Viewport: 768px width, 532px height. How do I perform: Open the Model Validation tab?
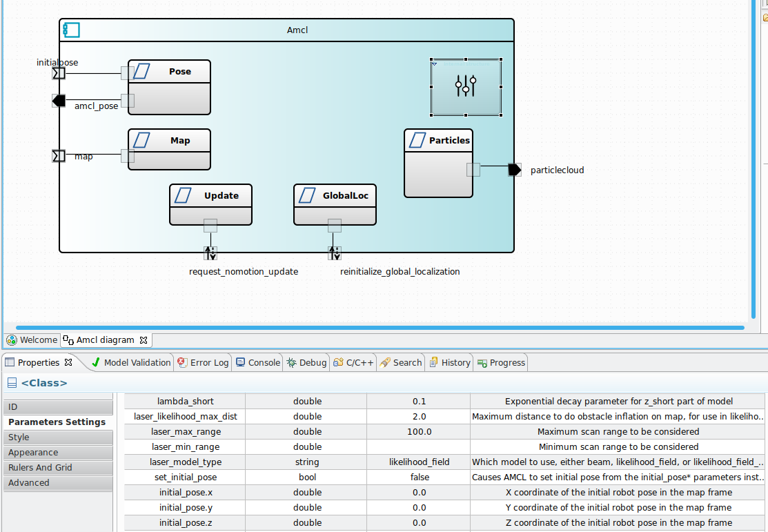point(130,362)
